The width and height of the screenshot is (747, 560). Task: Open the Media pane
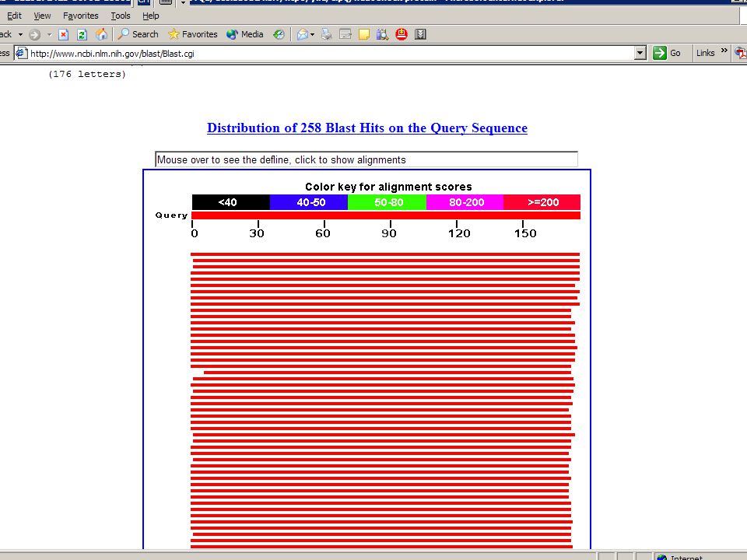pyautogui.click(x=245, y=34)
